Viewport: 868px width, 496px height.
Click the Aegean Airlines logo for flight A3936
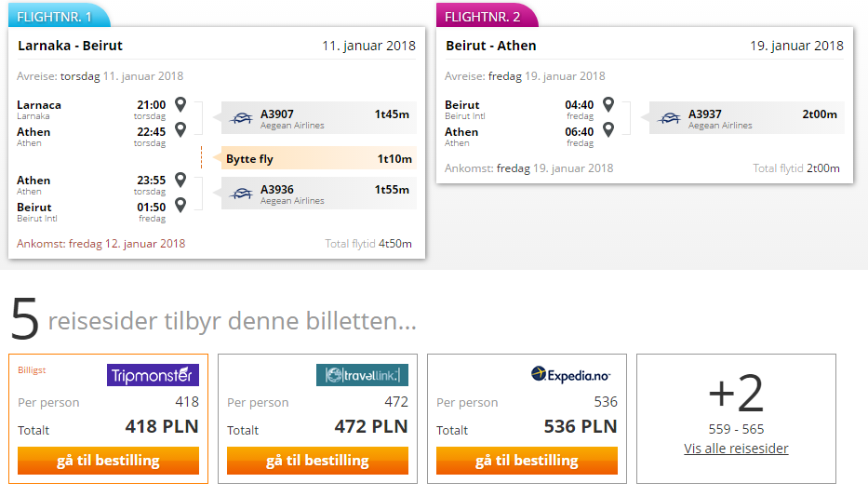(241, 194)
